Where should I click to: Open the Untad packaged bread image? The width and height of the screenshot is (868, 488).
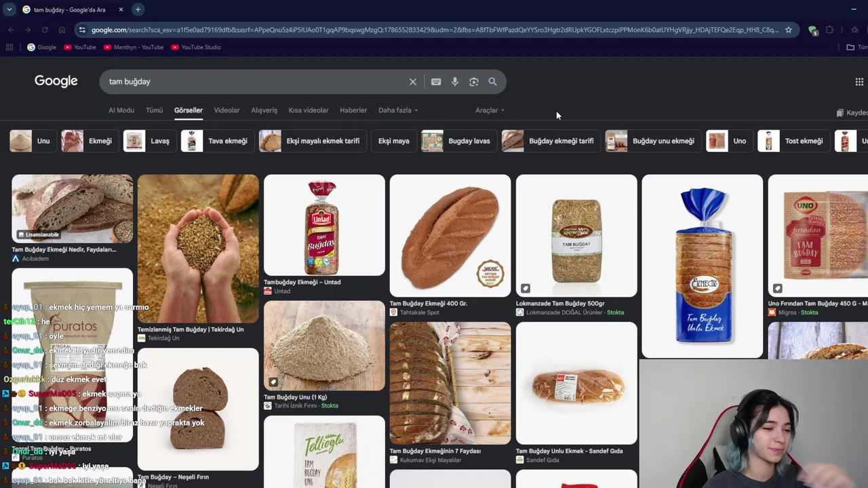pyautogui.click(x=324, y=225)
